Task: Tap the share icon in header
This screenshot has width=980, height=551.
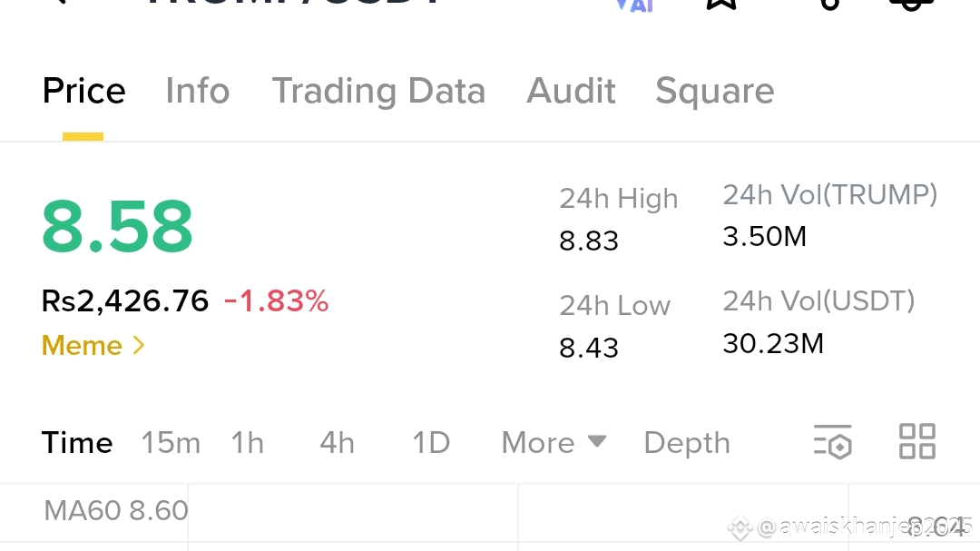Action: pyautogui.click(x=830, y=5)
